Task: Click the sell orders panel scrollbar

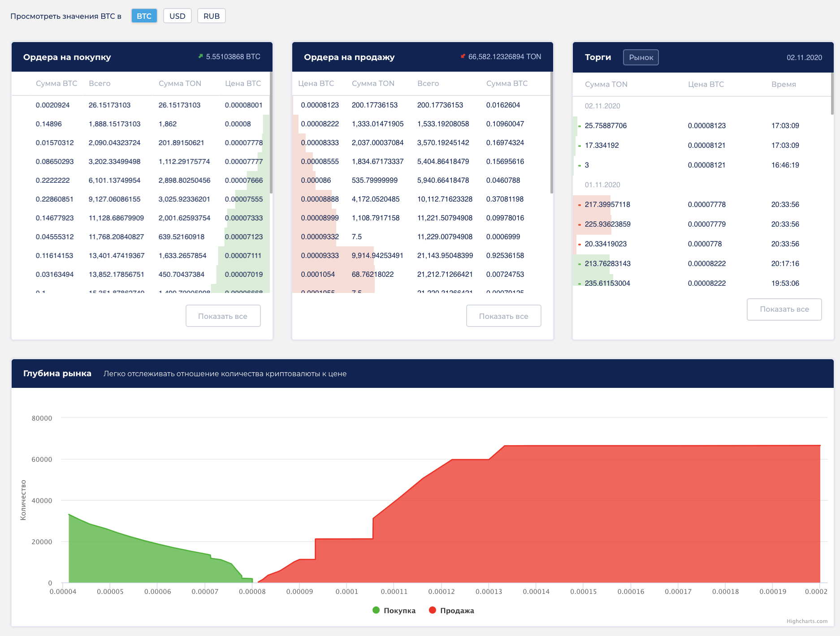Action: tap(552, 133)
